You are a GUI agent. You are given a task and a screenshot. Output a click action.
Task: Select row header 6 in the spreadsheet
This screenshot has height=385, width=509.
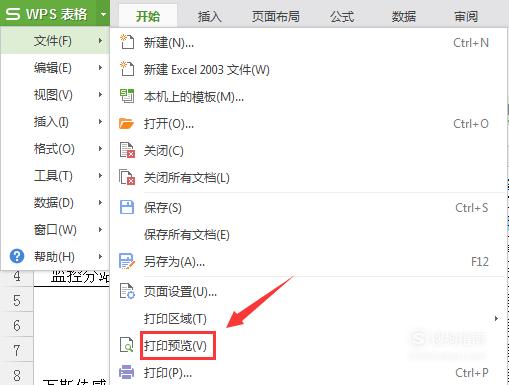tap(17, 325)
